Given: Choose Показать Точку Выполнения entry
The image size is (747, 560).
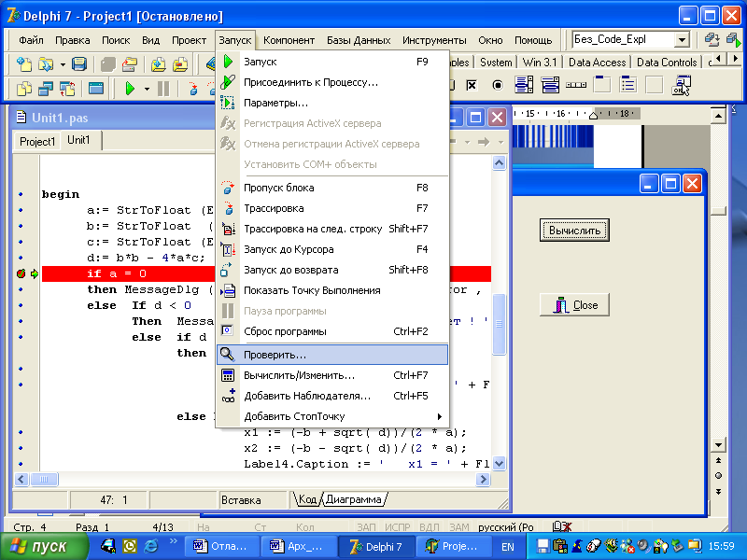Looking at the screenshot, I should click(x=332, y=290).
